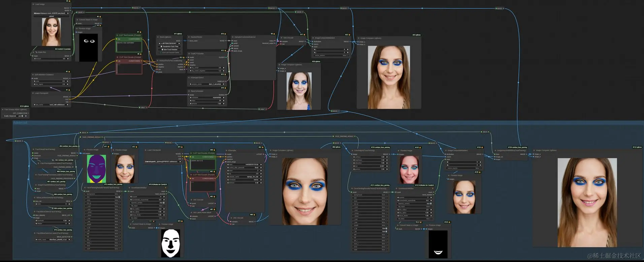Click the right arrow on KSampler cfg
The height and width of the screenshot is (262, 644).
click(x=261, y=174)
